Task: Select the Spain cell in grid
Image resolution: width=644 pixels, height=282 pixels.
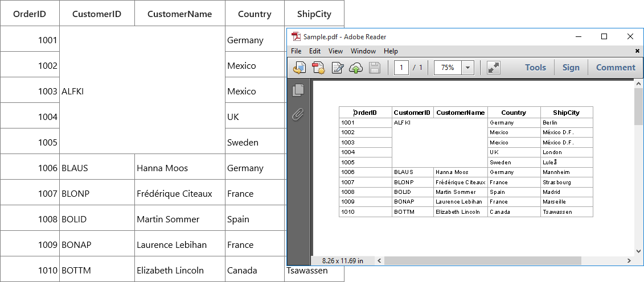Action: click(x=255, y=218)
